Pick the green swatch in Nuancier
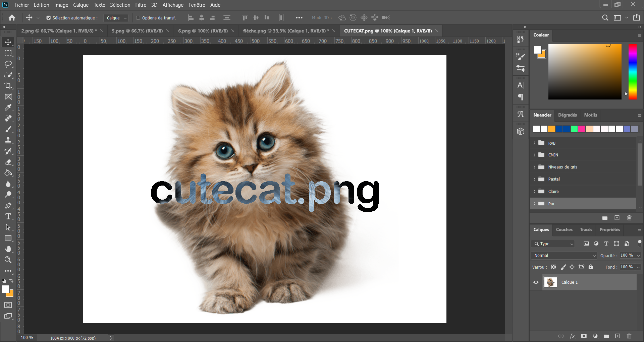644x342 pixels. pyautogui.click(x=574, y=129)
